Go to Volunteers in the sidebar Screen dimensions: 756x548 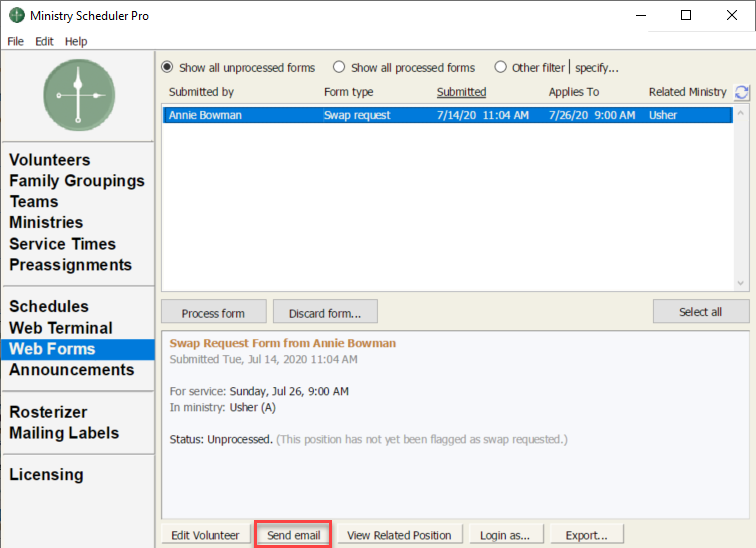pyautogui.click(x=50, y=160)
